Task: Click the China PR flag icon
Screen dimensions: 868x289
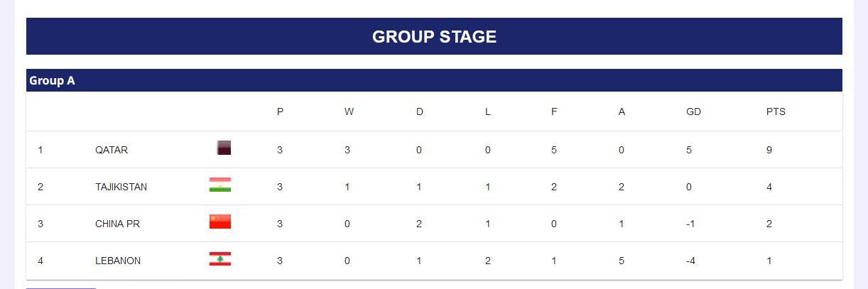Action: (220, 222)
